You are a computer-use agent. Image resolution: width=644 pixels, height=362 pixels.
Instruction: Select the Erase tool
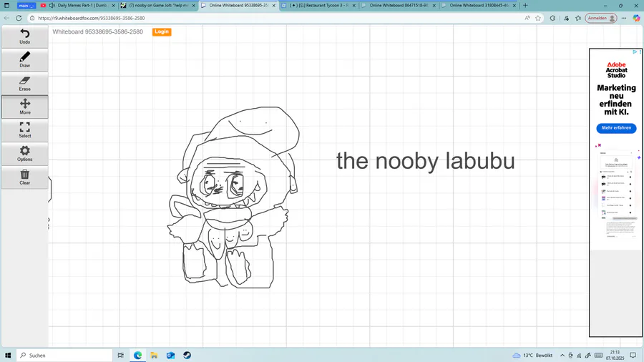[x=24, y=83]
